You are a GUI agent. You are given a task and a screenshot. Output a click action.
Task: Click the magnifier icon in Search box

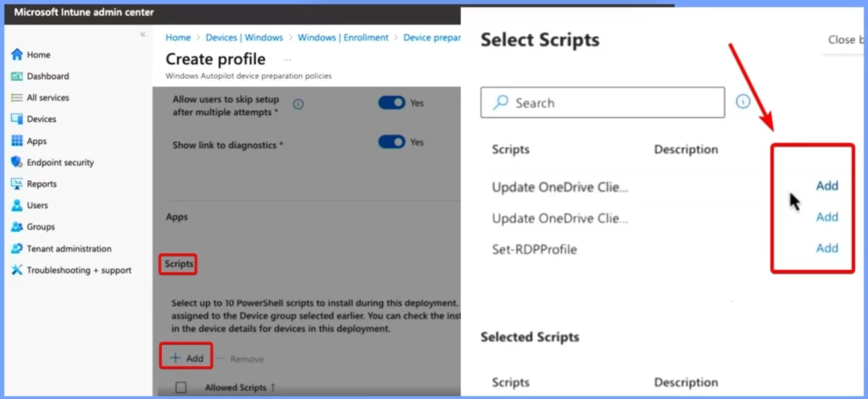coord(500,103)
